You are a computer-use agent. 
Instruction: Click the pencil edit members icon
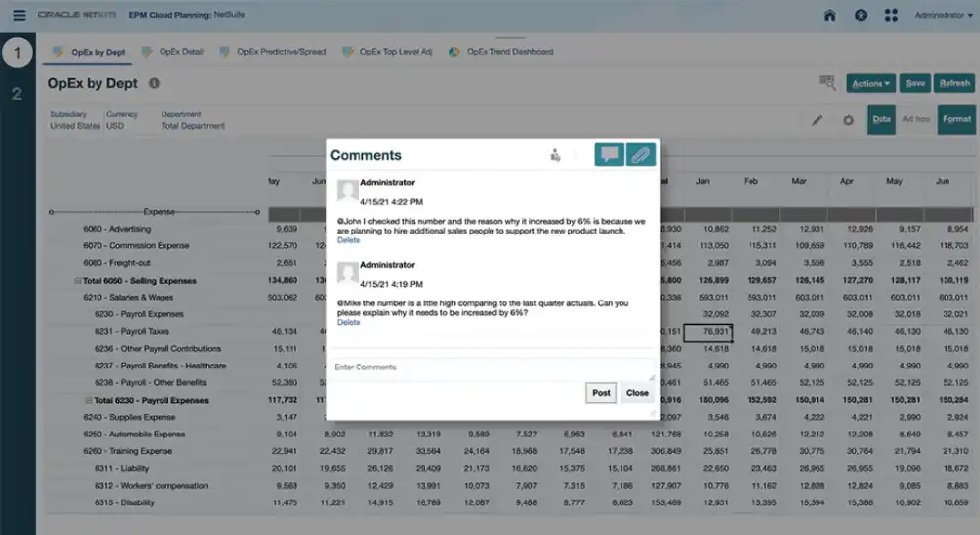[817, 120]
